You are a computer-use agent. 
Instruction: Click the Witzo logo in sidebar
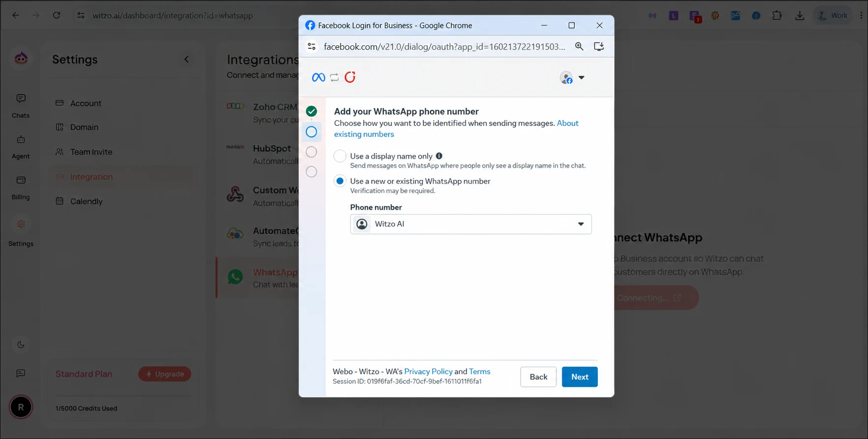pyautogui.click(x=21, y=59)
